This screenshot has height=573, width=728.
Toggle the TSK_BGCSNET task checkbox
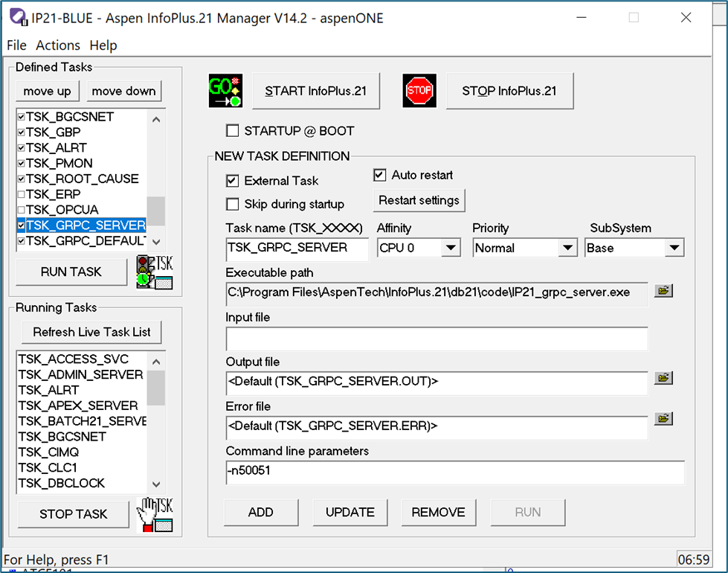pos(22,117)
